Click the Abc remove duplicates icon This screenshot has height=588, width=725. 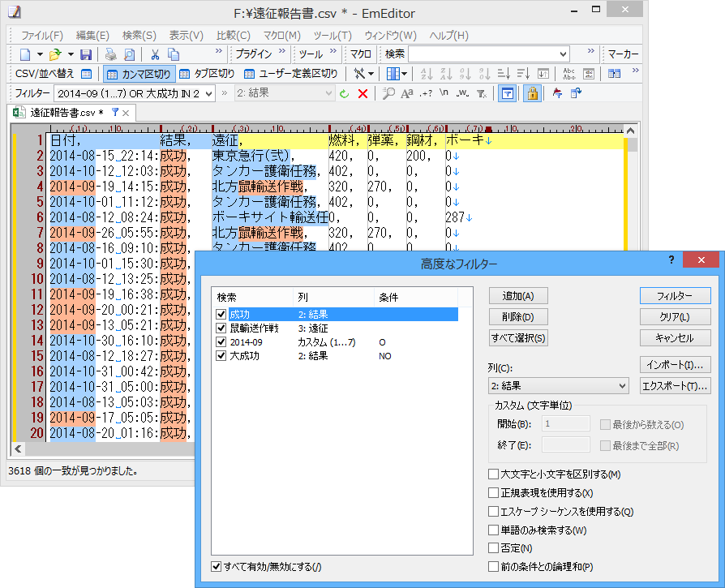pyautogui.click(x=569, y=74)
